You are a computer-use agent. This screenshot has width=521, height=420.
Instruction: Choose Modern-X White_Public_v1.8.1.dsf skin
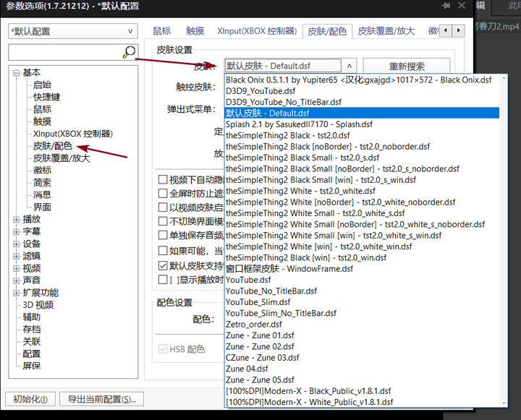click(363, 402)
